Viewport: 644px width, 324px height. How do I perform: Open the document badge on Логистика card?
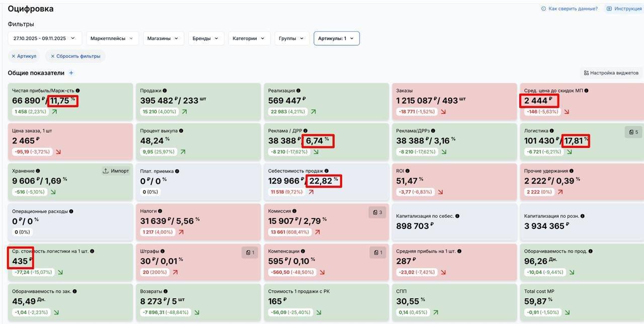tap(633, 132)
